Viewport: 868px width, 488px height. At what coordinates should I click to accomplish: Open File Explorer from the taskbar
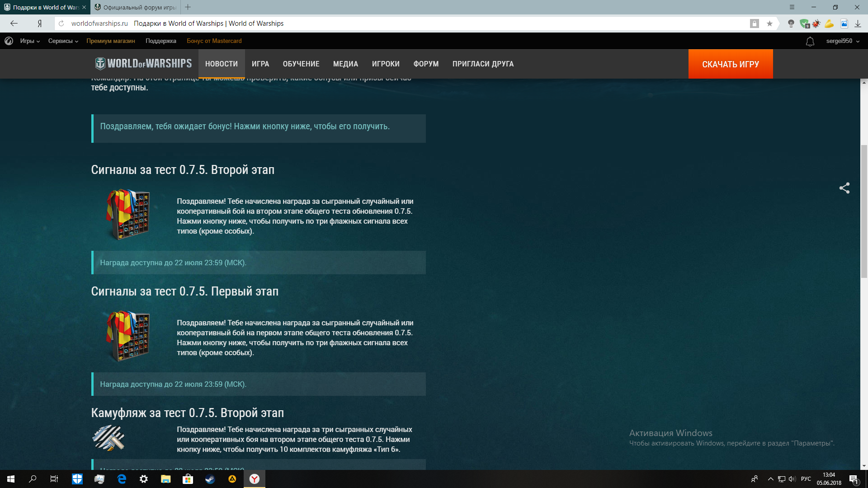pos(166,479)
